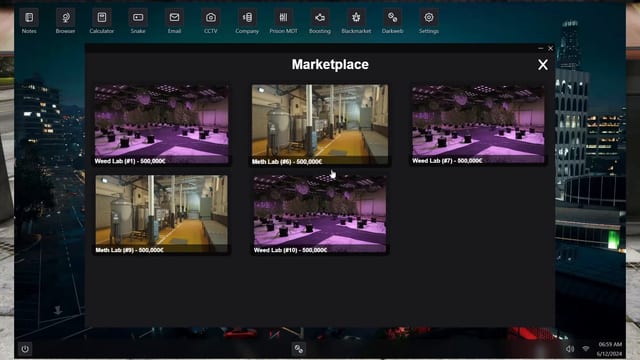640x360 pixels.
Task: Close the Marketplace panel with large X
Action: coord(542,64)
